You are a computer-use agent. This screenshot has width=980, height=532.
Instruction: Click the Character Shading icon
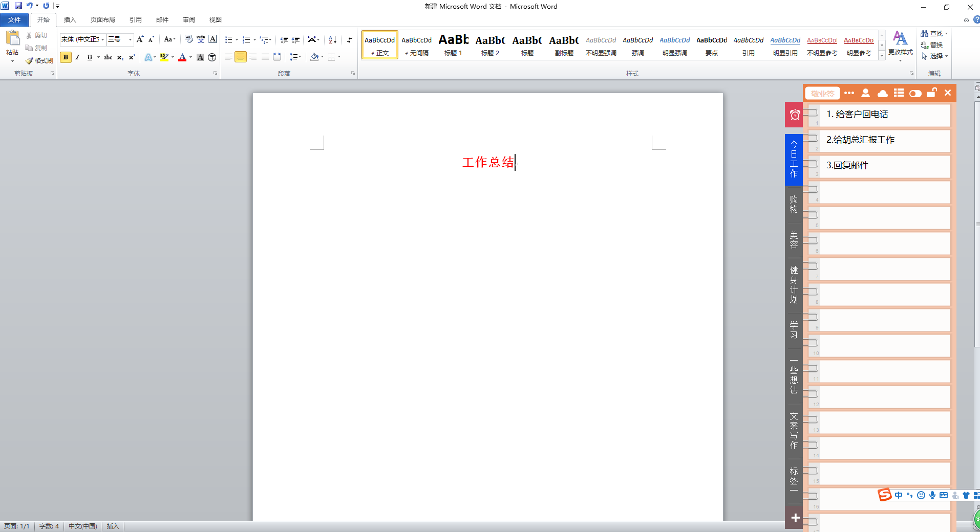point(200,57)
